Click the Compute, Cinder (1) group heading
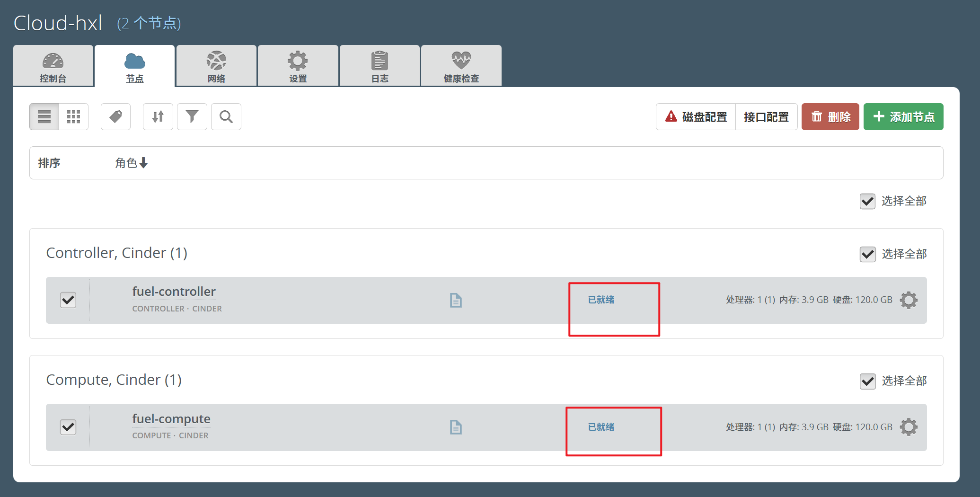980x497 pixels. pyautogui.click(x=114, y=380)
